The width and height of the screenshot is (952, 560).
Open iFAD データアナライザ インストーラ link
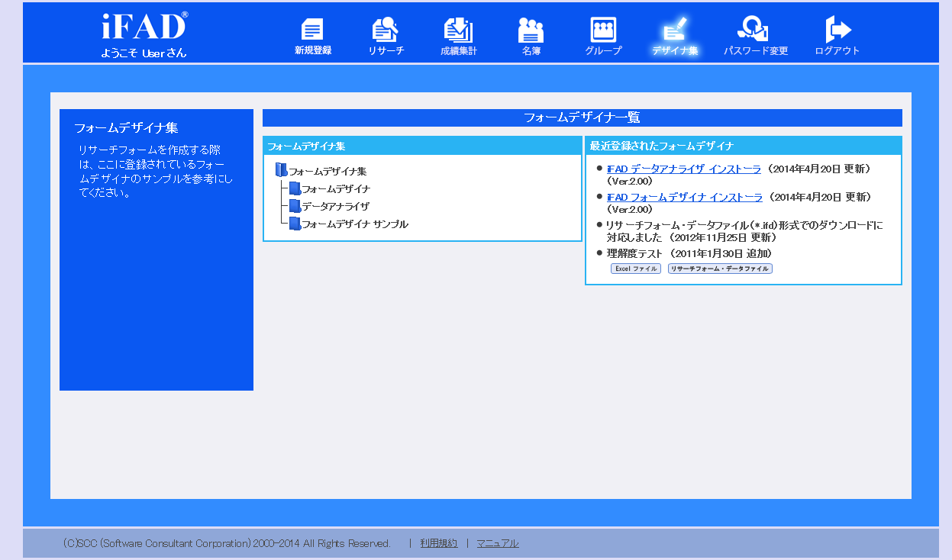pos(684,169)
